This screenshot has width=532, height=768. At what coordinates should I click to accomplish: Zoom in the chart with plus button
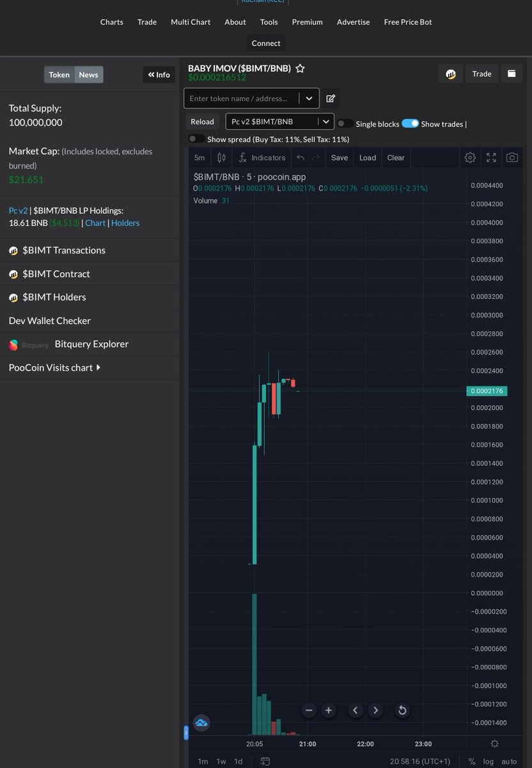pyautogui.click(x=329, y=710)
